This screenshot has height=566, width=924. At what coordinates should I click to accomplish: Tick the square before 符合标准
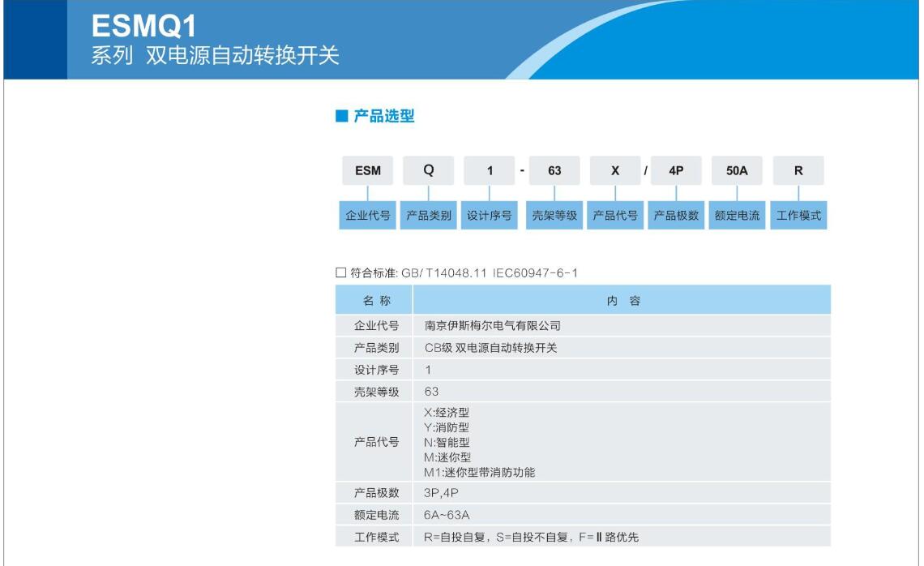(341, 273)
